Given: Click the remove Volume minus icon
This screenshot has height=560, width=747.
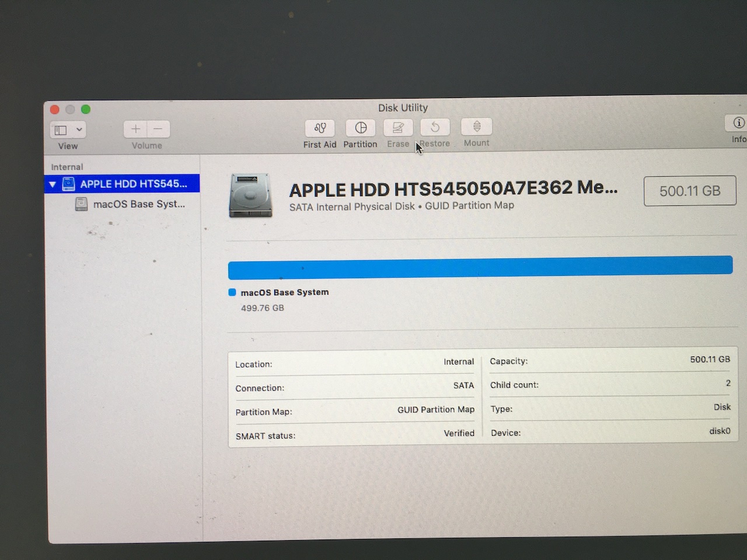Looking at the screenshot, I should click(x=158, y=128).
